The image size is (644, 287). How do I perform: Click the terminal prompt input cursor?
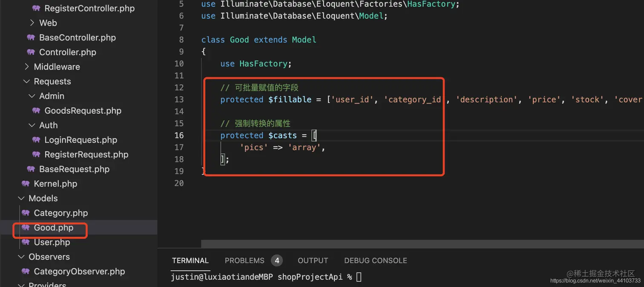[x=359, y=277]
